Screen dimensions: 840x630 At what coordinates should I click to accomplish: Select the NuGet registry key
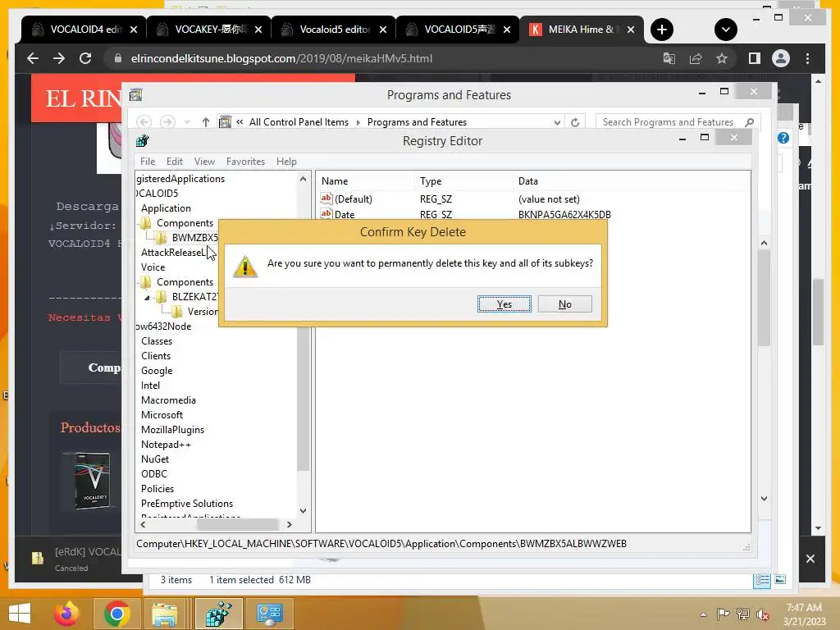pos(155,459)
